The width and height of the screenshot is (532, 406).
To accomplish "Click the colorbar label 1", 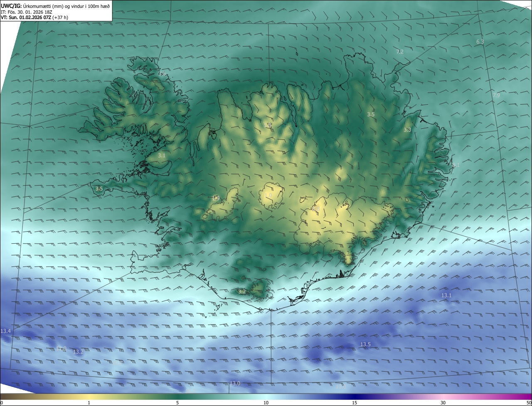I will coord(89,403).
